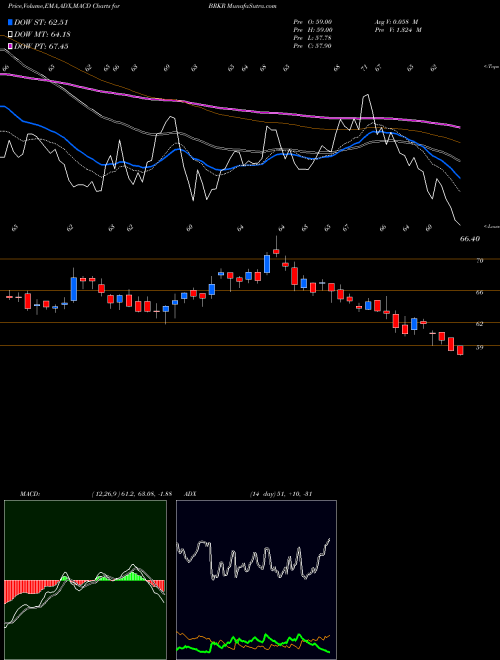Click the 59 price axis label
Viewport: 500px width, 660px height.
coord(479,347)
